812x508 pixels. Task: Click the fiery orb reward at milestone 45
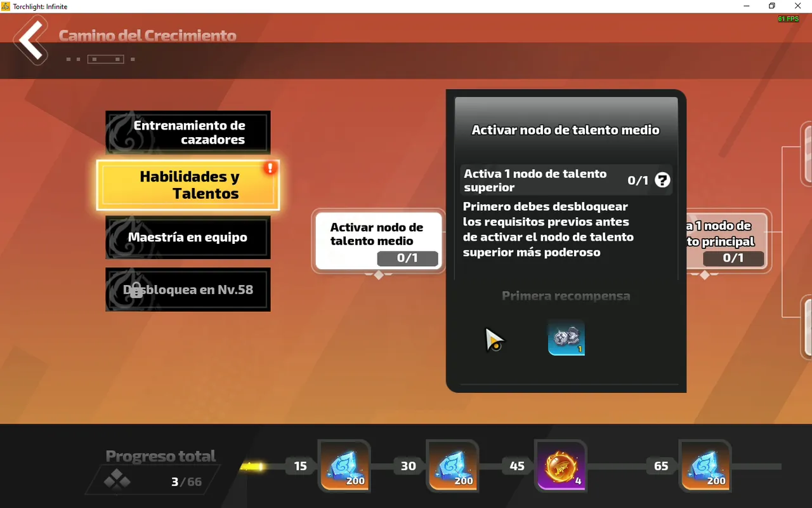tap(561, 466)
